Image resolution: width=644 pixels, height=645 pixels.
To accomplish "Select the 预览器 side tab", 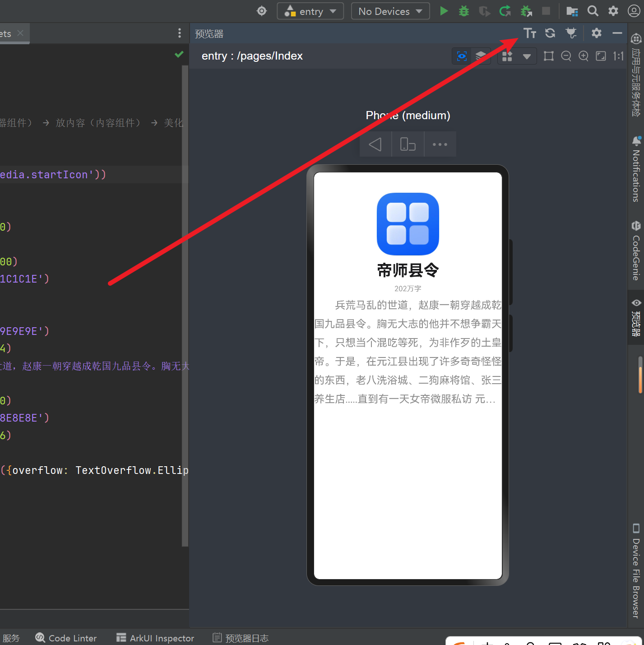I will coord(636,317).
